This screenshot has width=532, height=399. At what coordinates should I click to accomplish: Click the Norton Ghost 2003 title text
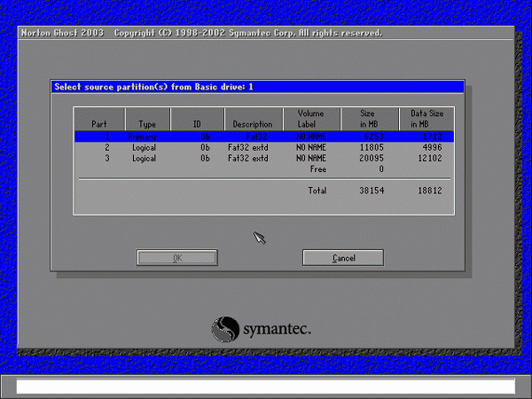pyautogui.click(x=62, y=33)
